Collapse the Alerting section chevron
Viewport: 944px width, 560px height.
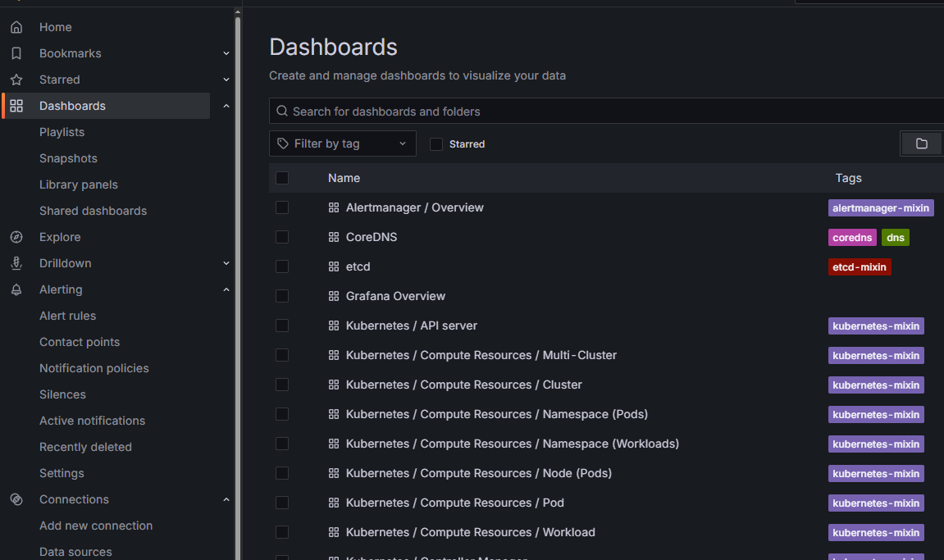[226, 289]
